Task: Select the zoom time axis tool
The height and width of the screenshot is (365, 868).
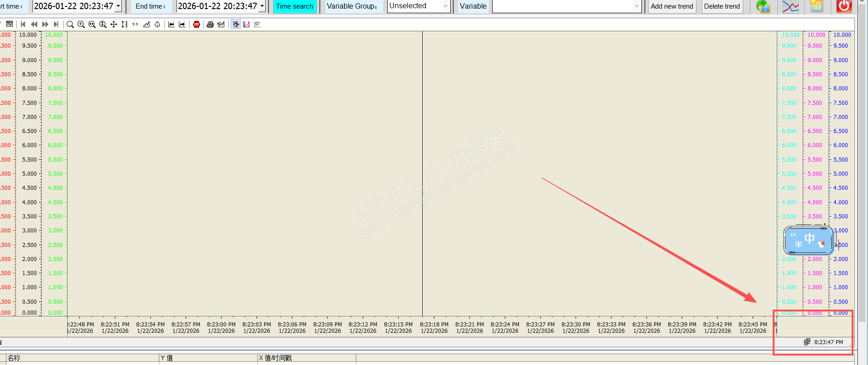Action: tap(92, 24)
